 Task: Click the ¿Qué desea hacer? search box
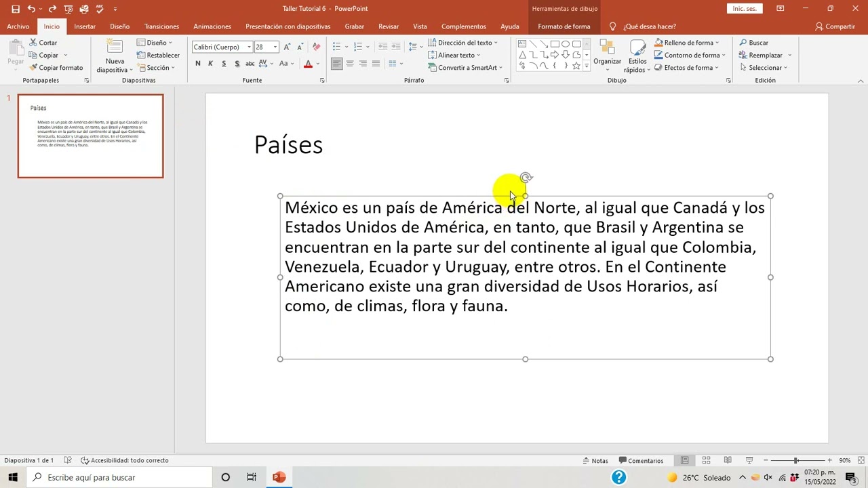pos(643,26)
